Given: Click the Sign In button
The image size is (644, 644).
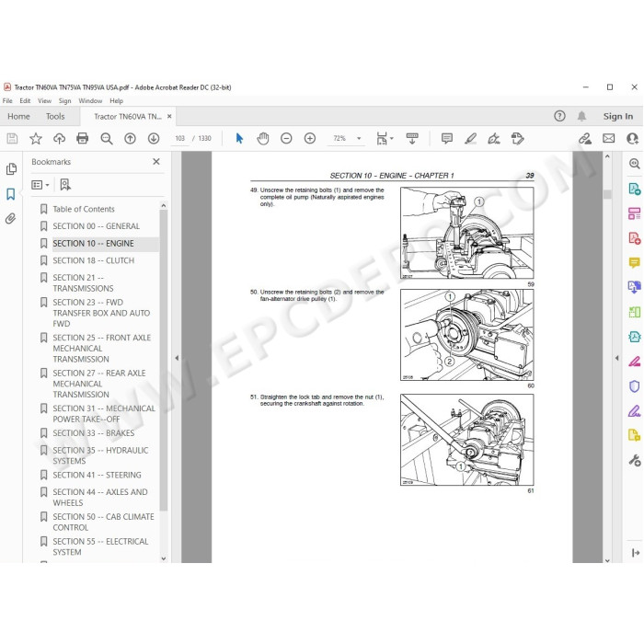Looking at the screenshot, I should click(617, 116).
